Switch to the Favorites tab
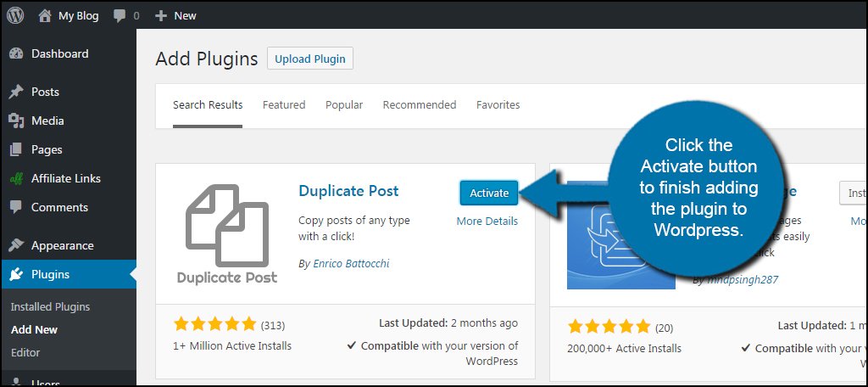 pyautogui.click(x=498, y=104)
